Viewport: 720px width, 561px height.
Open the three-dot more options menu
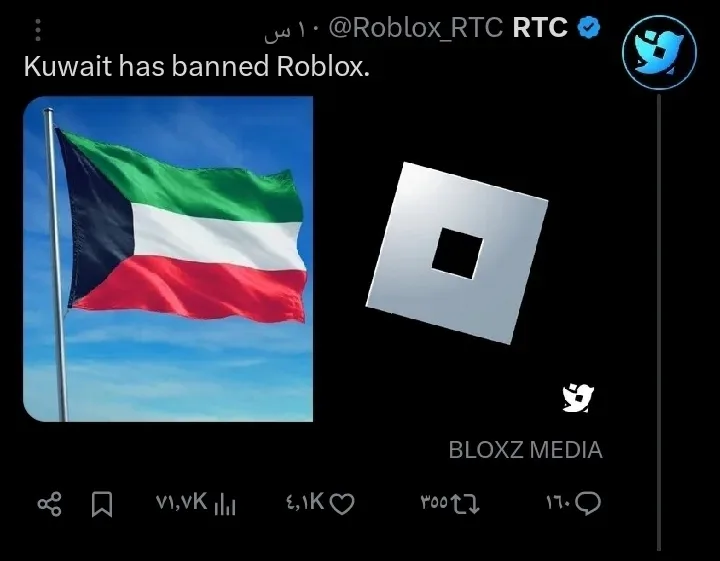click(x=38, y=30)
